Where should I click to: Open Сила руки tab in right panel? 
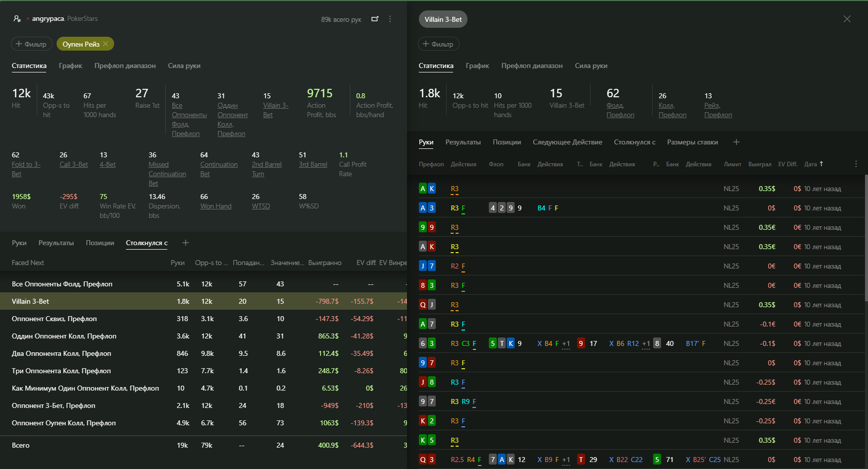(x=591, y=66)
